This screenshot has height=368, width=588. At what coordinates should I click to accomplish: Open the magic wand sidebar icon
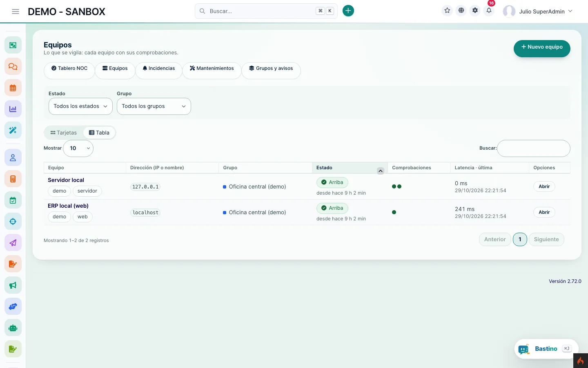tap(13, 130)
